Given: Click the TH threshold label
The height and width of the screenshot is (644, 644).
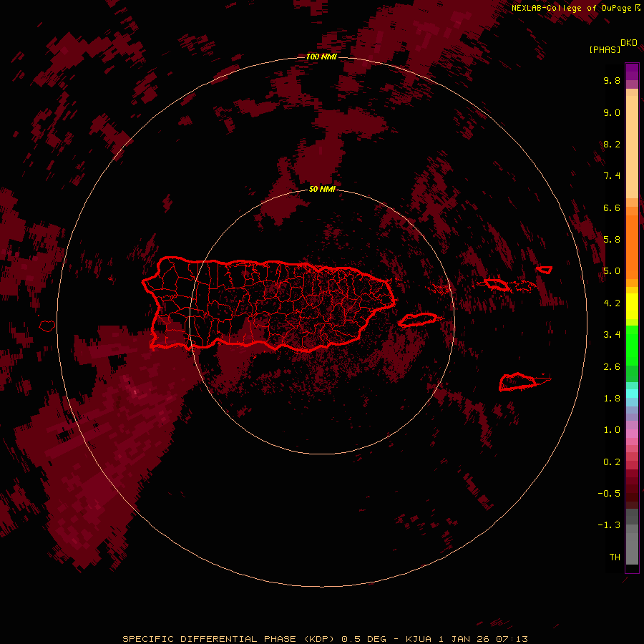Looking at the screenshot, I should [615, 557].
